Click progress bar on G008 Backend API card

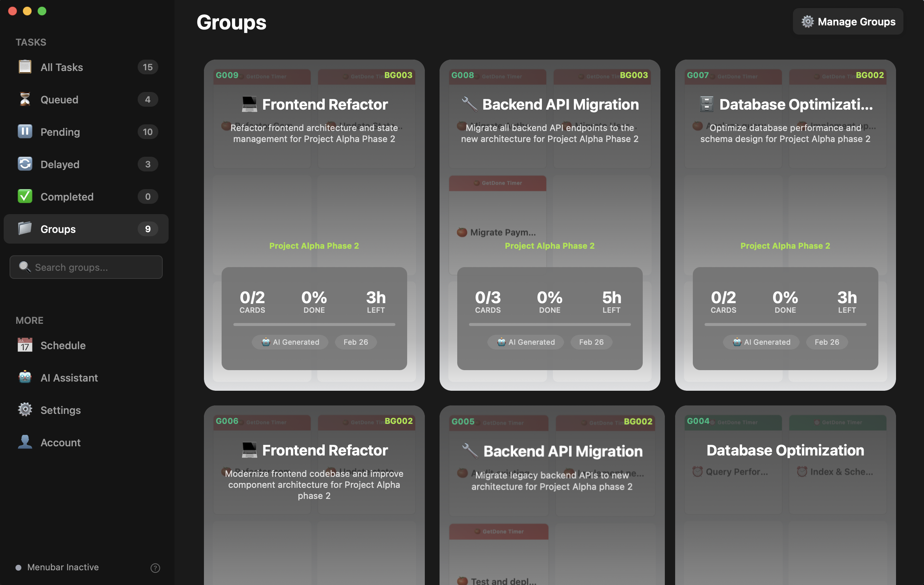tap(550, 325)
